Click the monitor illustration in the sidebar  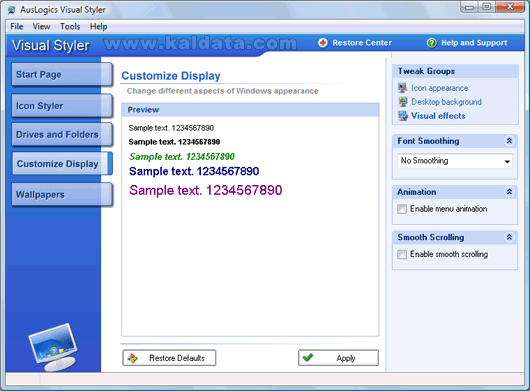pyautogui.click(x=53, y=348)
